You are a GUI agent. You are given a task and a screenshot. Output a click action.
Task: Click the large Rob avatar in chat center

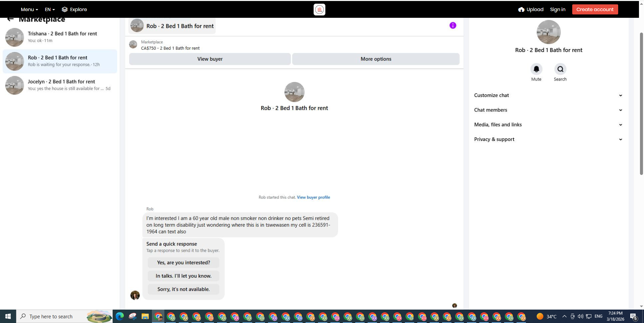coord(294,92)
